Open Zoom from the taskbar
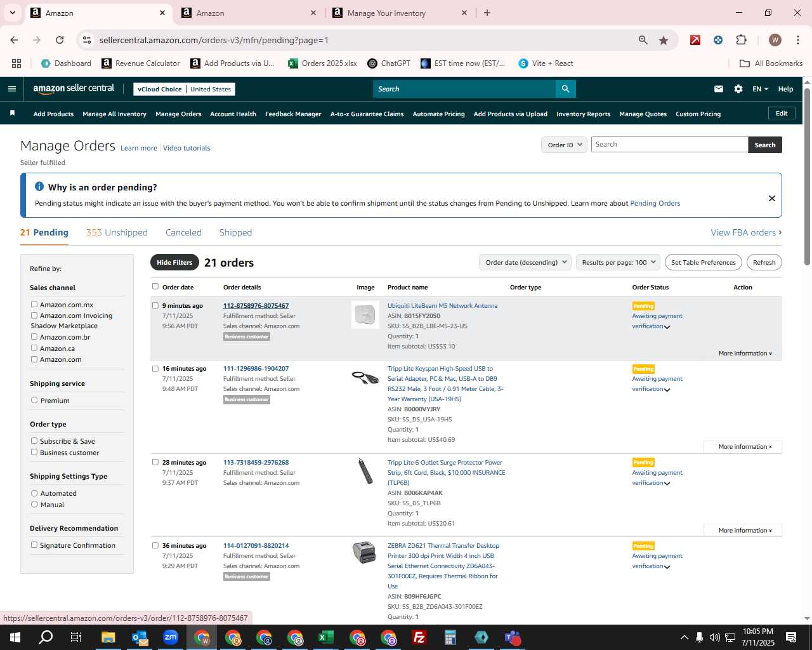This screenshot has width=812, height=650. tap(171, 637)
